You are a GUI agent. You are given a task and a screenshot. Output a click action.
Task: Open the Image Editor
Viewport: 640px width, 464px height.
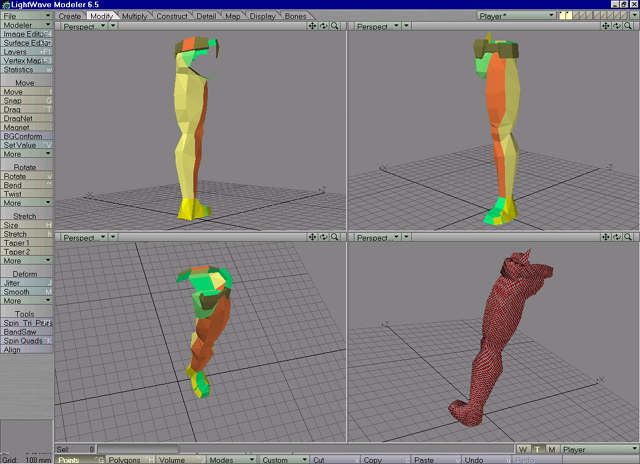(27, 34)
